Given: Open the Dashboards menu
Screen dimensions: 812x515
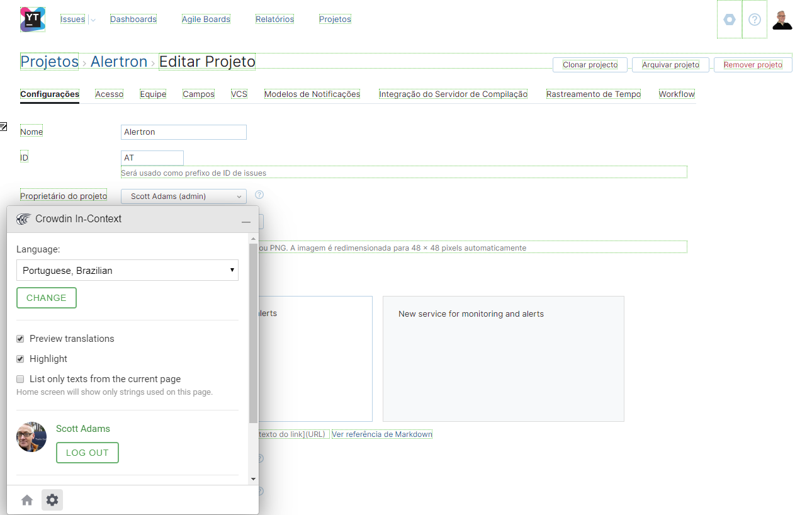Looking at the screenshot, I should point(133,19).
